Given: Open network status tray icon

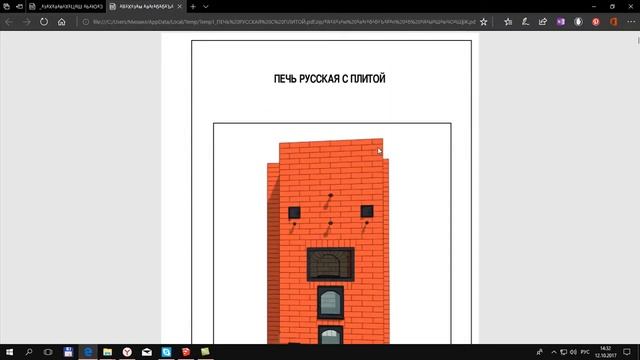Looking at the screenshot, I should (x=564, y=352).
